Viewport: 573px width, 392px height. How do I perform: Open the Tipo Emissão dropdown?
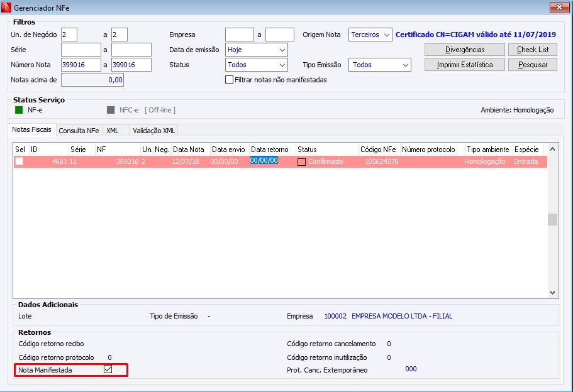point(380,65)
